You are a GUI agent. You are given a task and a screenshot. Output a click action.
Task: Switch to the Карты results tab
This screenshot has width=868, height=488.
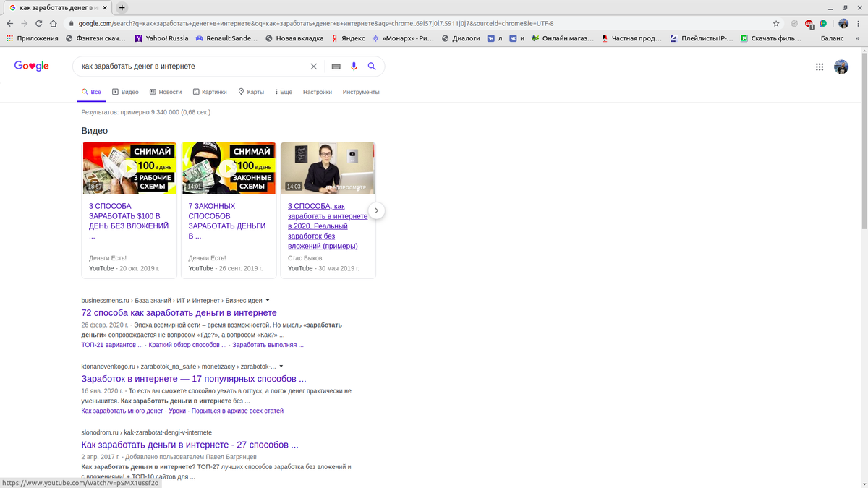(x=251, y=92)
